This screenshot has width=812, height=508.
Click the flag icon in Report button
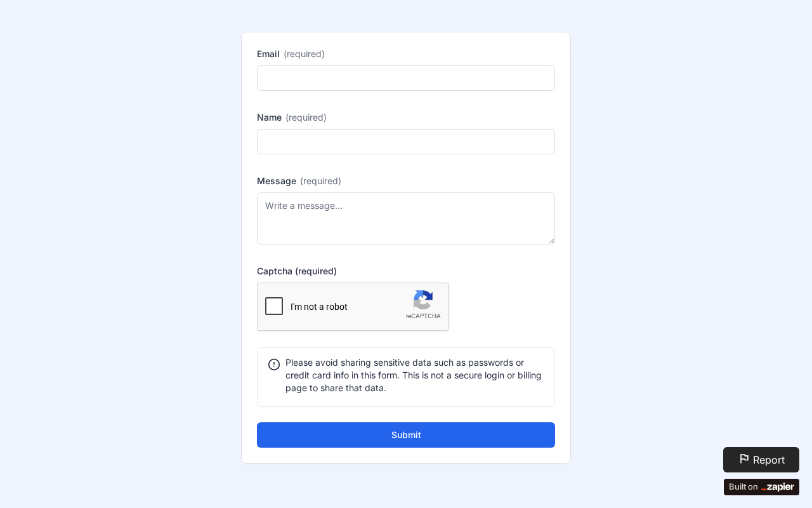[744, 458]
